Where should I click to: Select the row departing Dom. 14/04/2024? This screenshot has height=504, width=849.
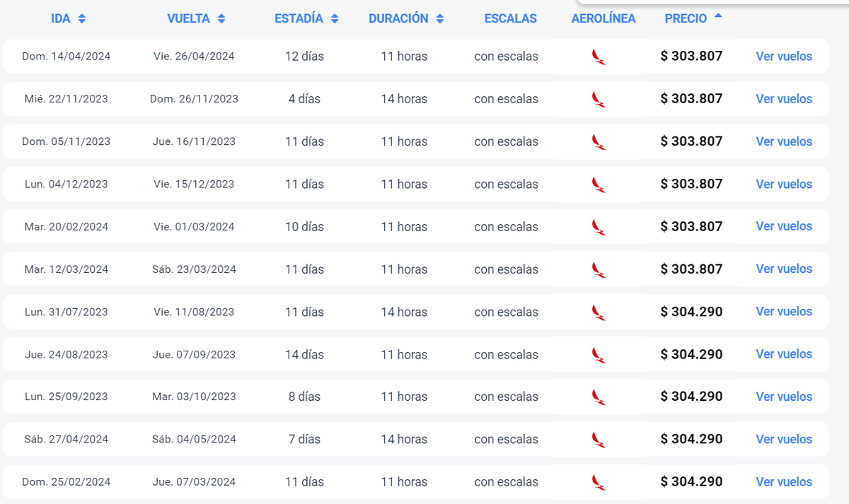pos(67,57)
